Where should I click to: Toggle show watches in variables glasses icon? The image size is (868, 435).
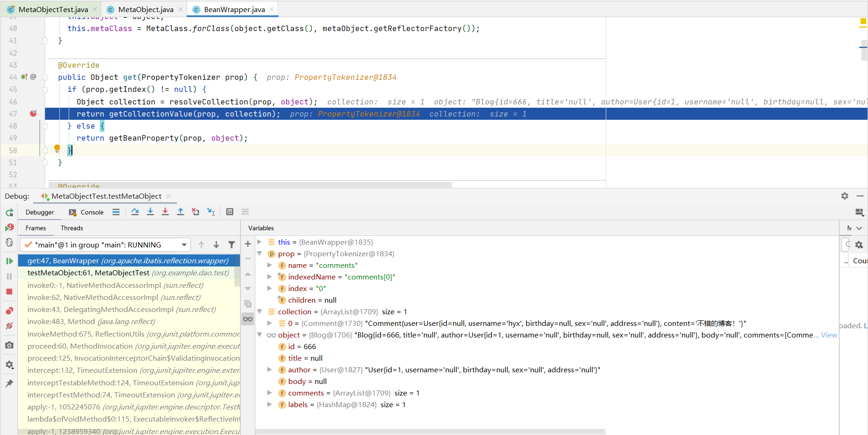pos(248,319)
